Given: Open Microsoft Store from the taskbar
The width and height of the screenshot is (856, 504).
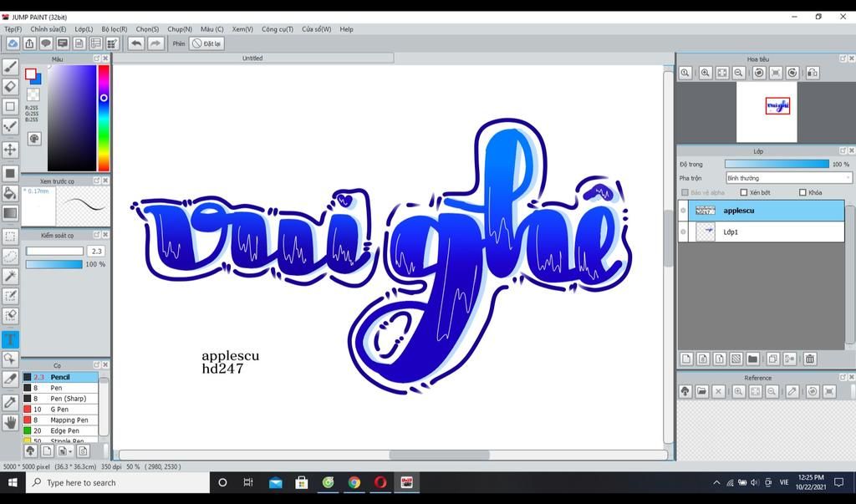Looking at the screenshot, I should pyautogui.click(x=301, y=483).
